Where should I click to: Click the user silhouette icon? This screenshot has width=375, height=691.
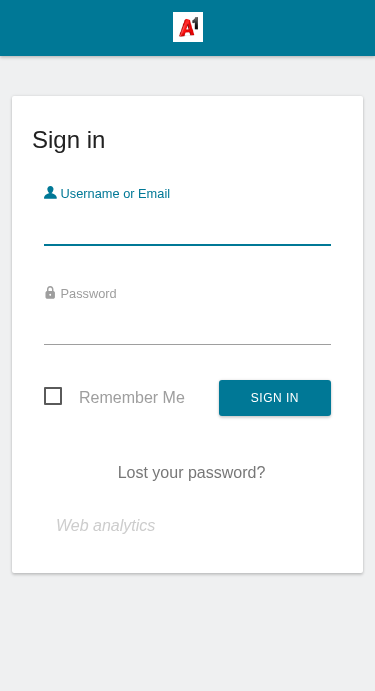coord(50,193)
